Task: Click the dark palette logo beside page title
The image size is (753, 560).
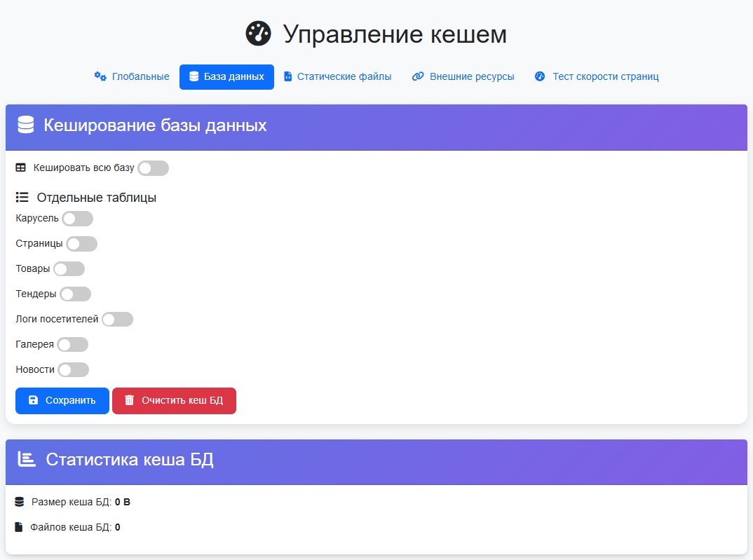Action: click(x=259, y=33)
